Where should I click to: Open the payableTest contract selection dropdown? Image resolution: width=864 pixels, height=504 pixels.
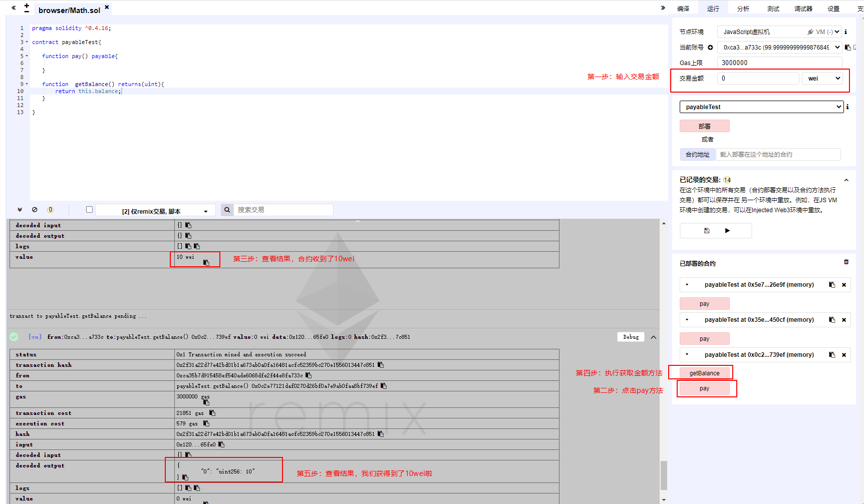pos(762,107)
